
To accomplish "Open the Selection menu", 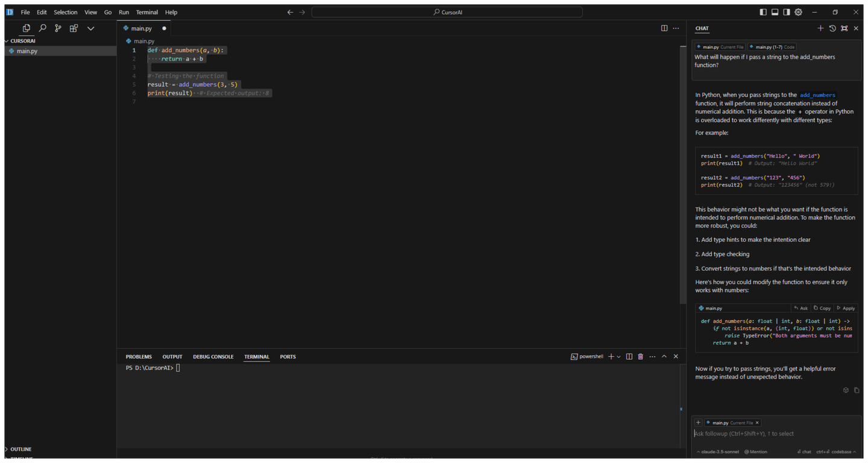I will coord(65,12).
